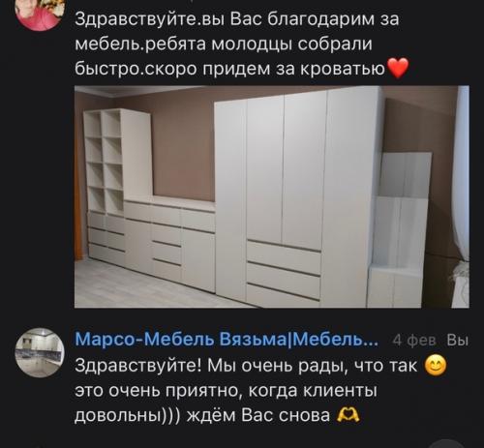
Task: Tap the line быстро.скоро придем за кроватью
Action: (x=230, y=69)
